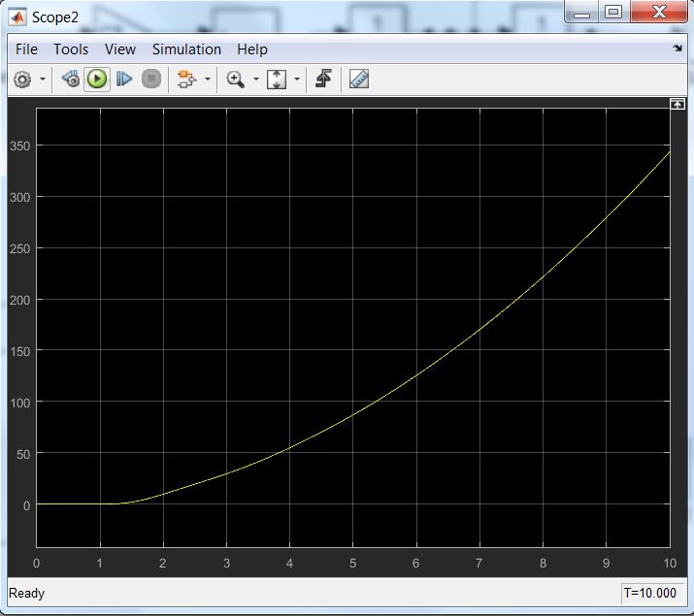This screenshot has height=616, width=694.
Task: Close the Scope2 window
Action: pyautogui.click(x=659, y=12)
